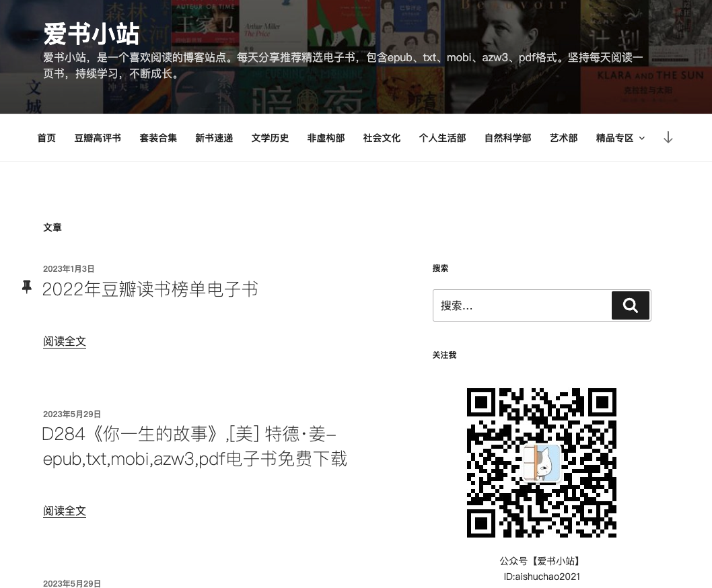This screenshot has height=588, width=712.
Task: Open 文学历史 category
Action: pyautogui.click(x=270, y=138)
